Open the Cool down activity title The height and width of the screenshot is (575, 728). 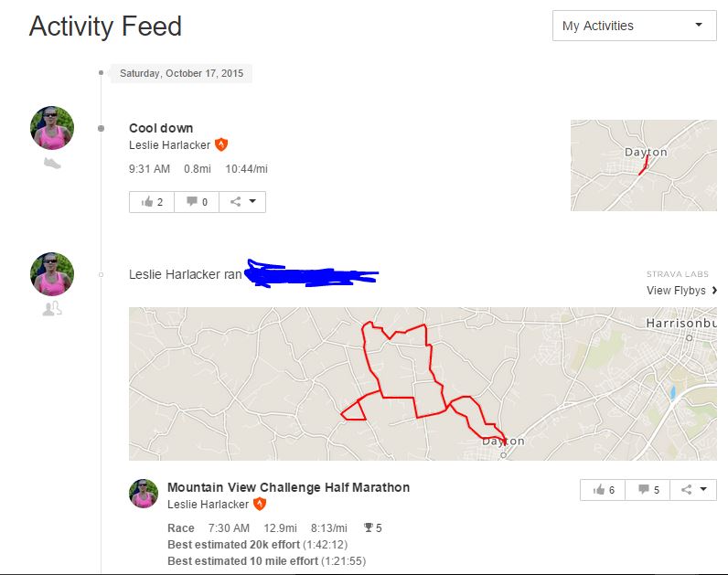click(161, 128)
